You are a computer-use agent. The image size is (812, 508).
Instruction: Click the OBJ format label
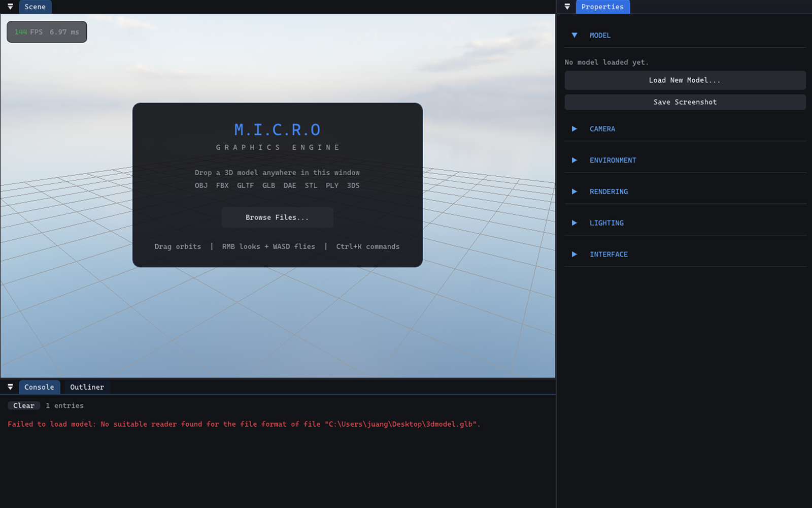tap(201, 185)
